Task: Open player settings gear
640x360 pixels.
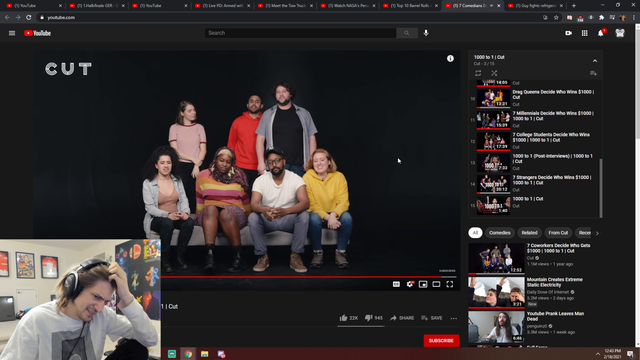Action: click(x=410, y=284)
